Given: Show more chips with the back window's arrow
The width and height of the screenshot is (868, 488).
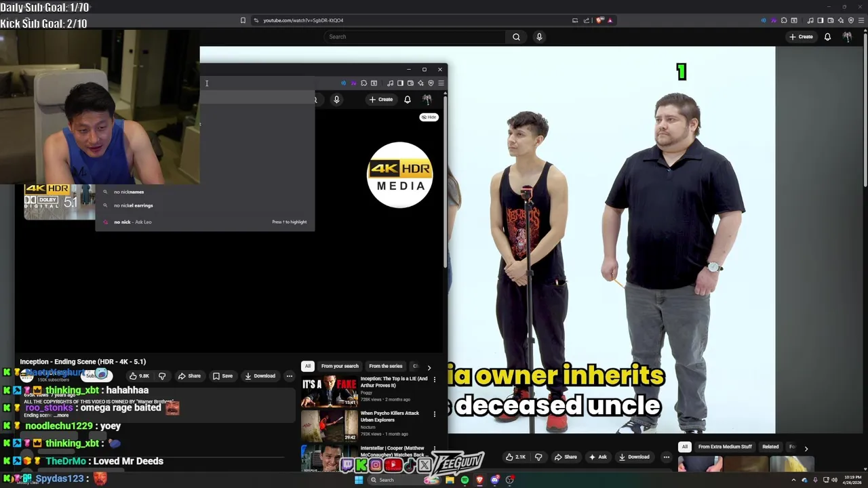Looking at the screenshot, I should [806, 448].
